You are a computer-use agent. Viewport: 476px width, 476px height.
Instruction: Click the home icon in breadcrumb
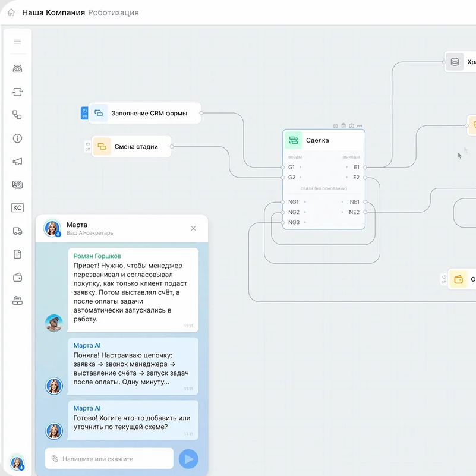click(x=11, y=12)
